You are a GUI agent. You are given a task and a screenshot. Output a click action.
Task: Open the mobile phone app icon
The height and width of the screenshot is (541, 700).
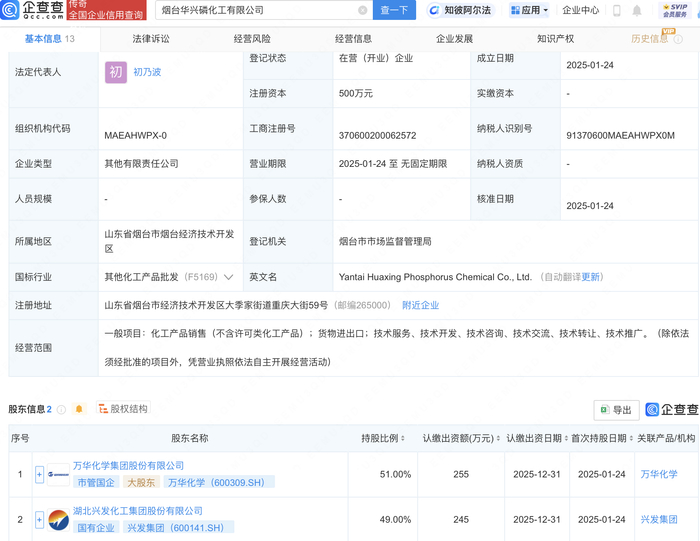pos(616,11)
